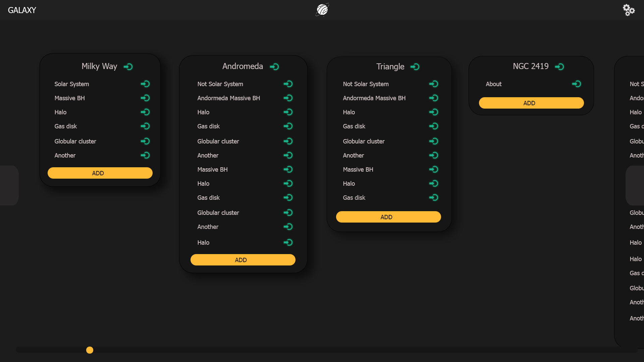Select Massive BH text in Milky Way
644x362 pixels.
(x=69, y=98)
